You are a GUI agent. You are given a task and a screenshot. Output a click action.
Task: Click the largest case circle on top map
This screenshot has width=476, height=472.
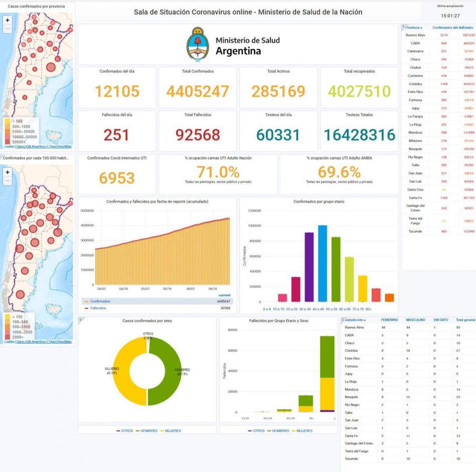pyautogui.click(x=51, y=67)
